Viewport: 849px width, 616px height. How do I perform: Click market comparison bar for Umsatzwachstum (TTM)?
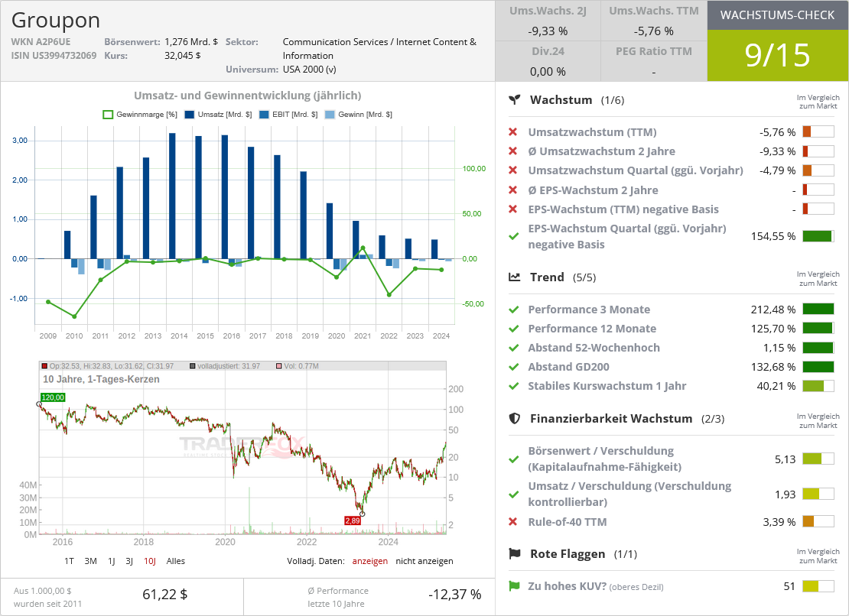818,132
